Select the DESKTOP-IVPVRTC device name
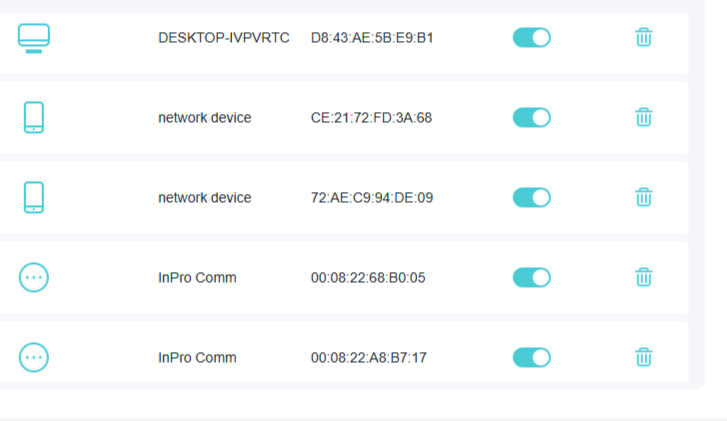This screenshot has height=421, width=727. tap(224, 38)
